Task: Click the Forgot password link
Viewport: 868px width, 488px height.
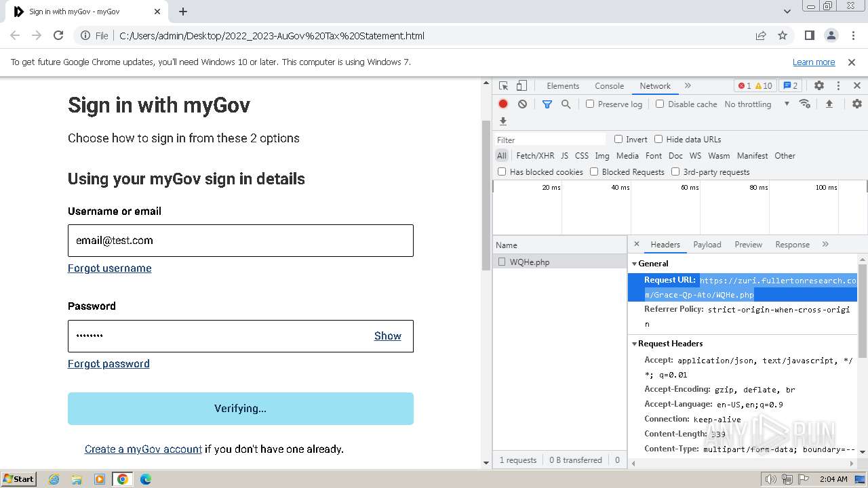Action: (108, 364)
